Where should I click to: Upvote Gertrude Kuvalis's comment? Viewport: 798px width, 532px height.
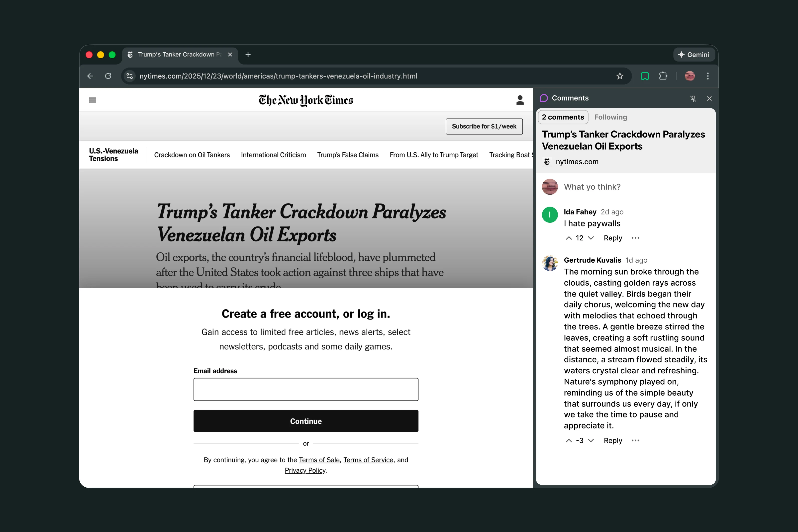point(569,441)
